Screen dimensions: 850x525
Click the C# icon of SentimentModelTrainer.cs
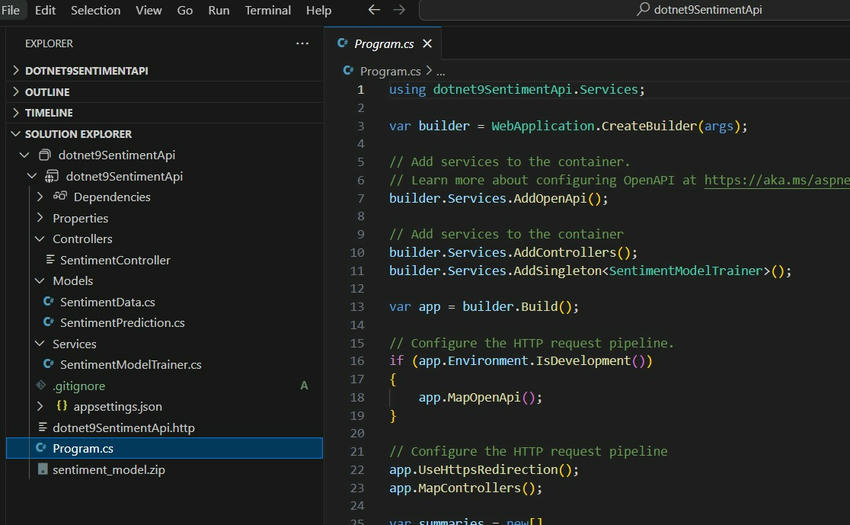click(x=49, y=364)
